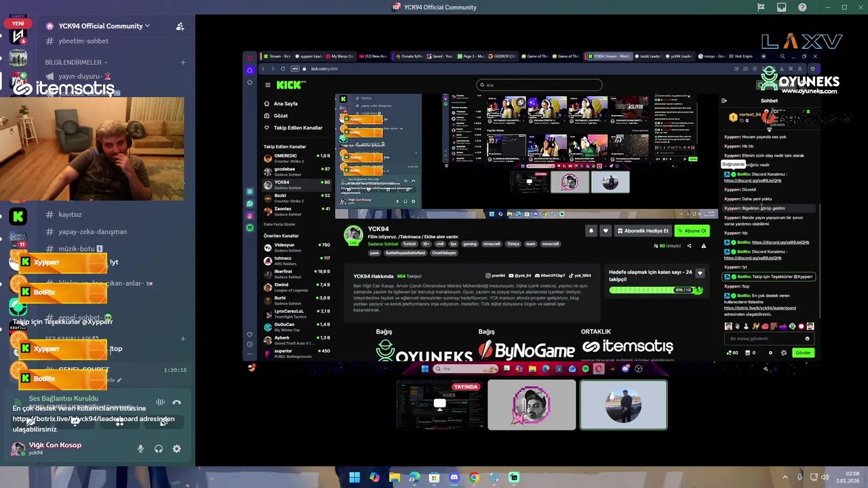Viewport: 868px width, 488px height.
Task: Open the ycan94 Instagram link
Action: (x=496, y=276)
